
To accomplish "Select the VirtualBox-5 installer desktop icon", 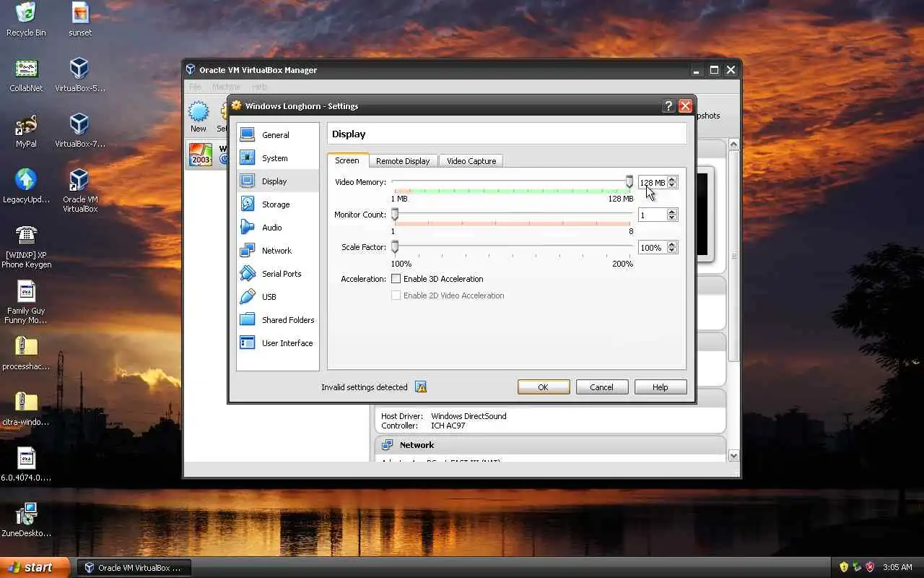I will pyautogui.click(x=80, y=75).
